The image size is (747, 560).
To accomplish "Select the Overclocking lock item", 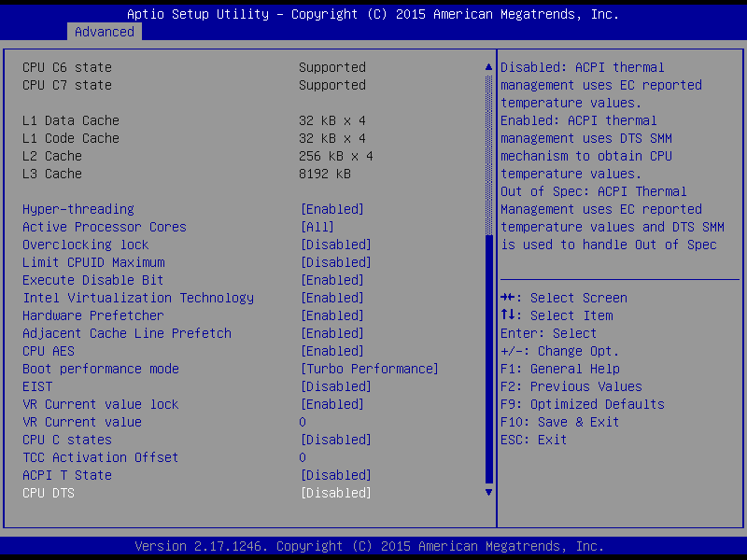I will point(86,245).
